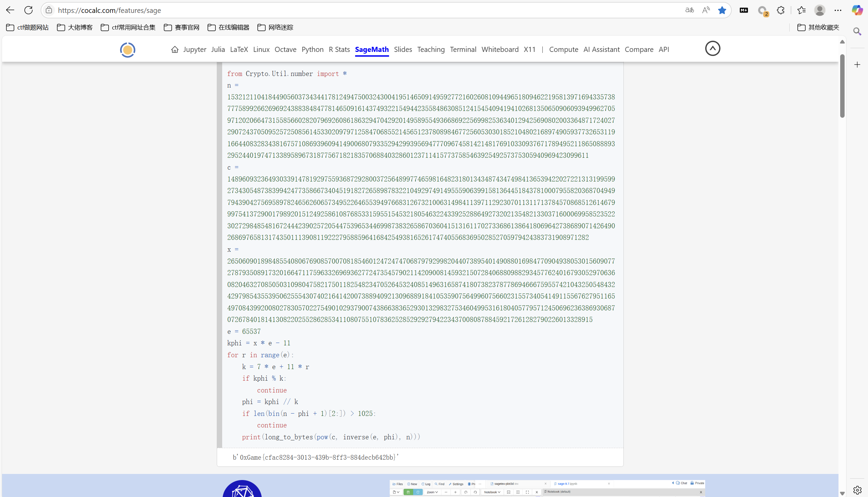
Task: Open the Compare nav link
Action: [639, 50]
